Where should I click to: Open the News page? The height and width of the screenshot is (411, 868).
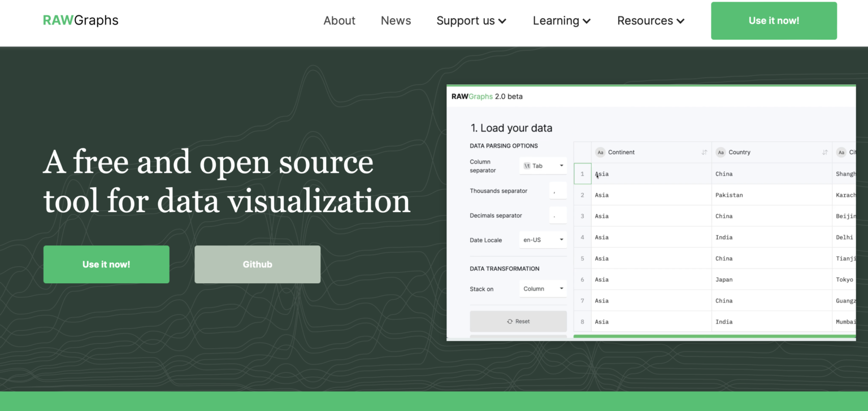coord(396,21)
